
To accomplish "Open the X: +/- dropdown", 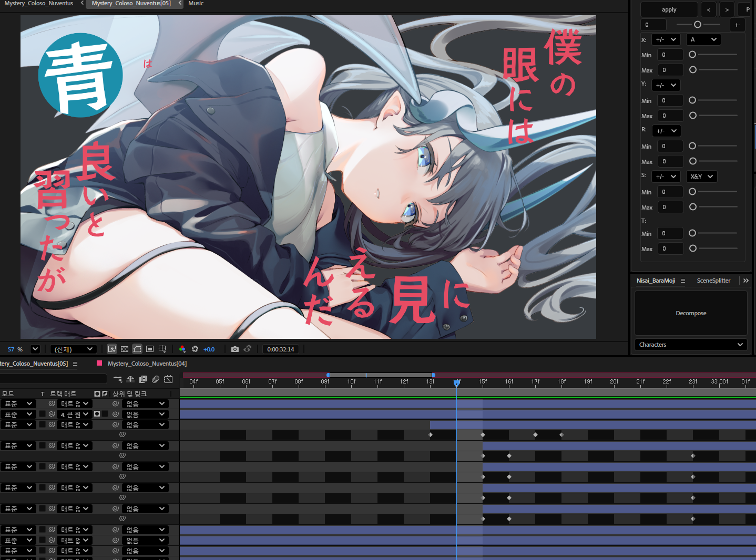I will 666,39.
